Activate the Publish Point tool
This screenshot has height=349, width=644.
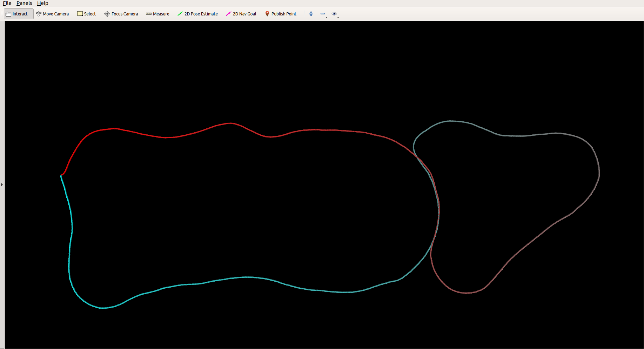(281, 14)
